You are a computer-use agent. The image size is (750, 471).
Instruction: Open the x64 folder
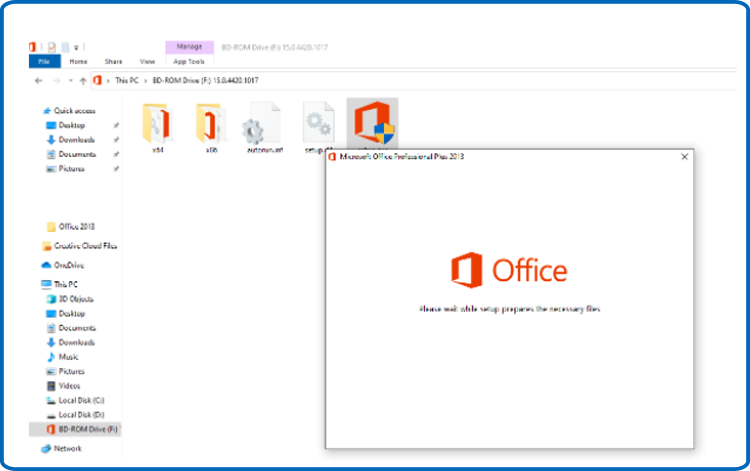pyautogui.click(x=157, y=128)
